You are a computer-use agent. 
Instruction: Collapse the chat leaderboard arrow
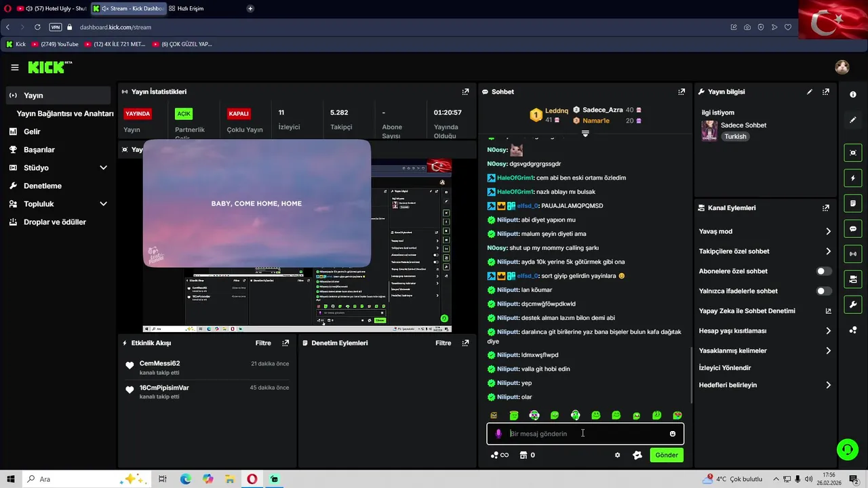585,134
